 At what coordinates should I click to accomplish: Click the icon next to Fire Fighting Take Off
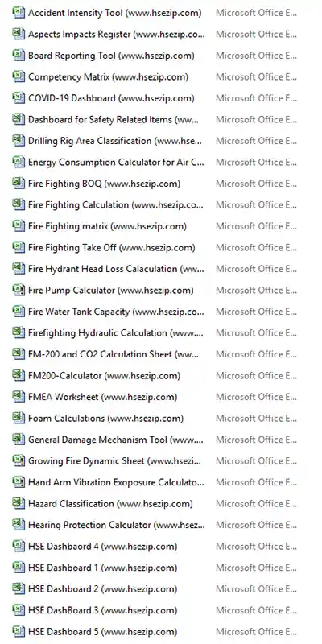point(19,248)
